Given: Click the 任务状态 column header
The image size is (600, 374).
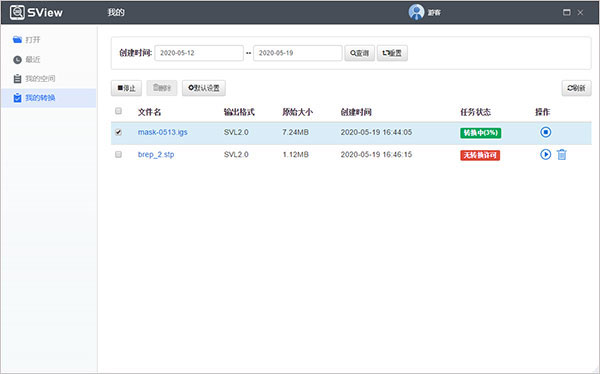Looking at the screenshot, I should (x=475, y=112).
